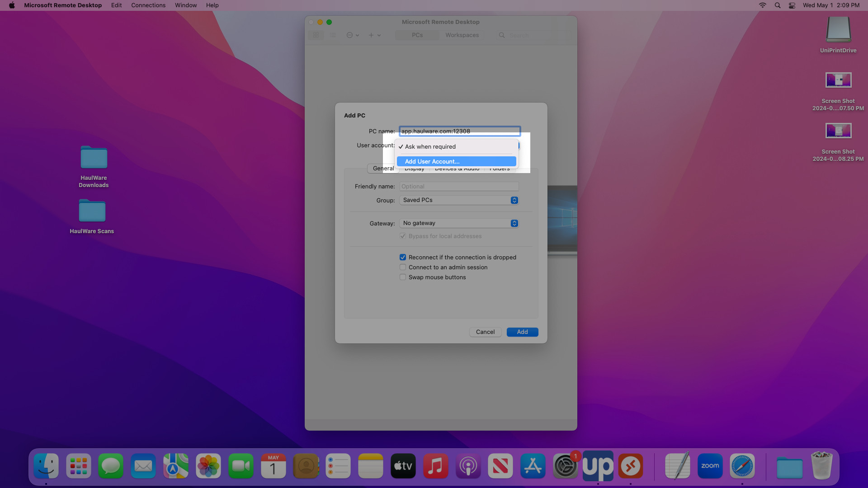The height and width of the screenshot is (488, 868).
Task: Enable Swap mouse buttons checkbox
Action: 403,277
